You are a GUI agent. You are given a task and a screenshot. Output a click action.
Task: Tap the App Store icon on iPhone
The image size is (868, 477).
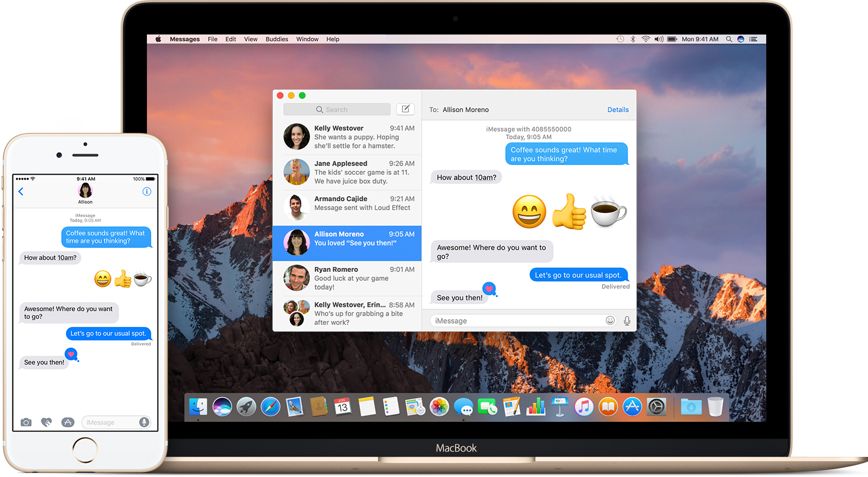click(67, 423)
